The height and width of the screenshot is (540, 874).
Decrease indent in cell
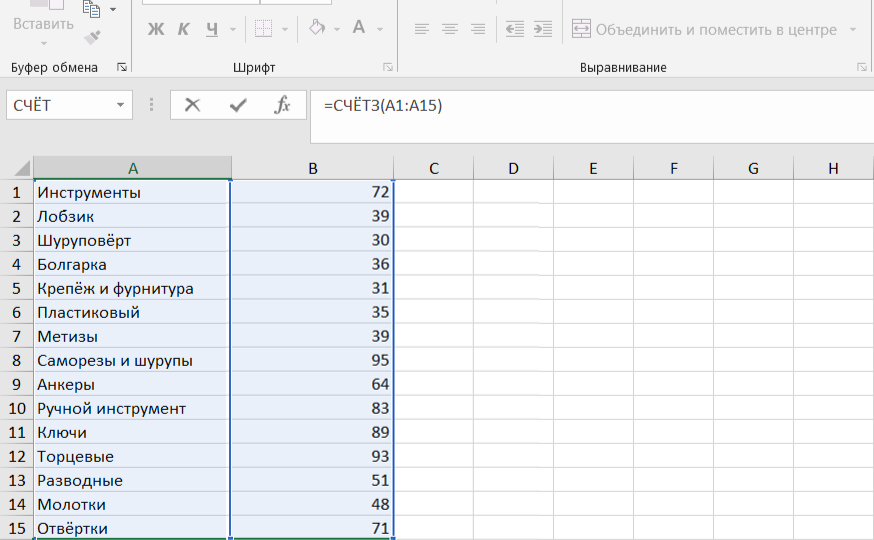tap(514, 29)
